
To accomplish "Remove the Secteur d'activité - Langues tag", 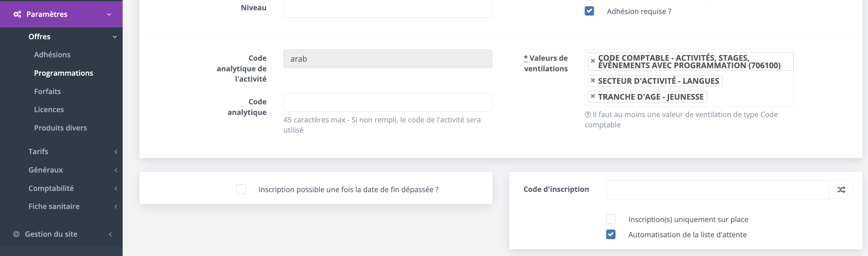I will pyautogui.click(x=593, y=81).
